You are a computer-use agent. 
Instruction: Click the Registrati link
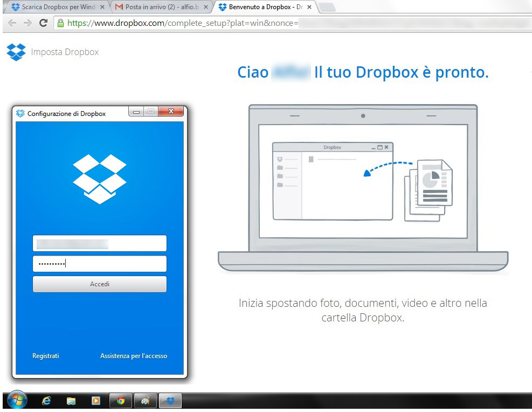pyautogui.click(x=45, y=356)
